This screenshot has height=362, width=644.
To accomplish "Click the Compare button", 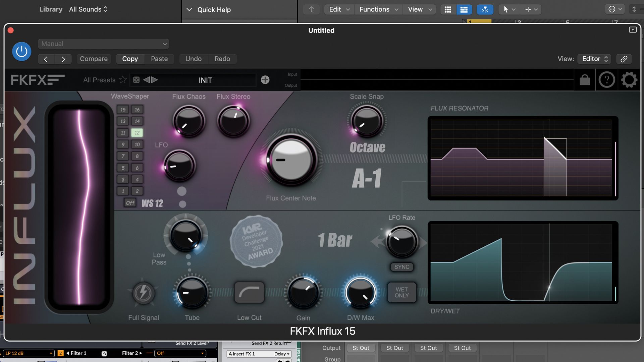I will pos(94,59).
